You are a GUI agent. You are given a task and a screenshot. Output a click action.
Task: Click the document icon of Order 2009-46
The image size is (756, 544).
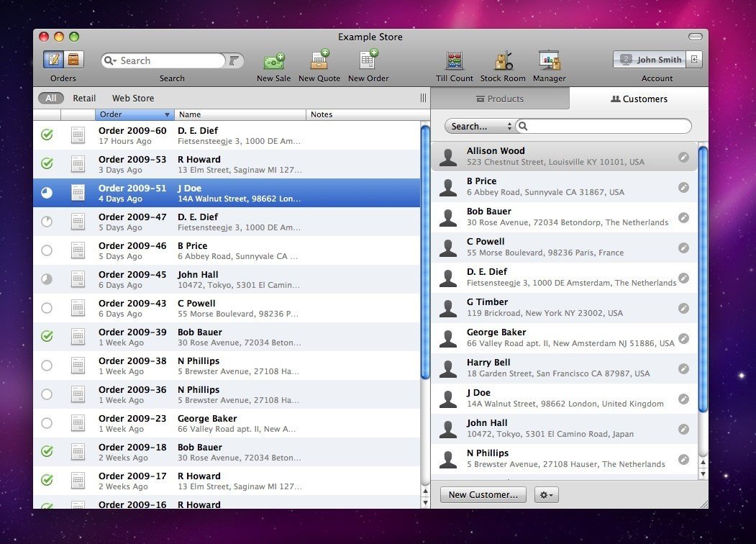pos(78,250)
